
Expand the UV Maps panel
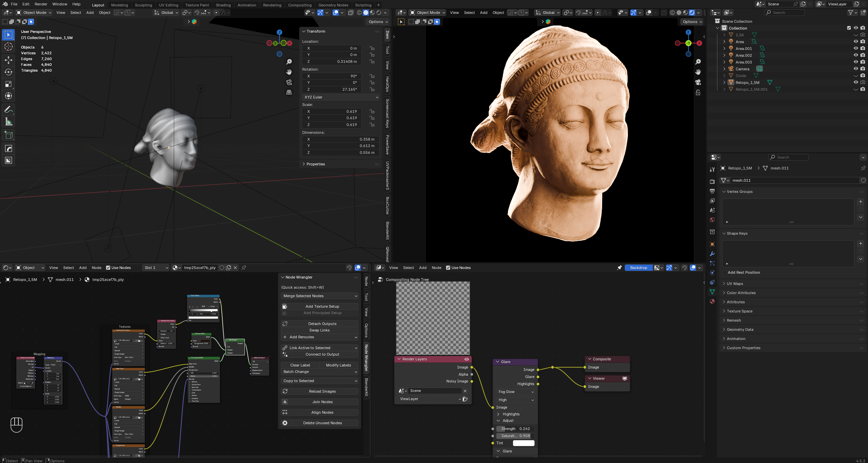click(x=735, y=284)
